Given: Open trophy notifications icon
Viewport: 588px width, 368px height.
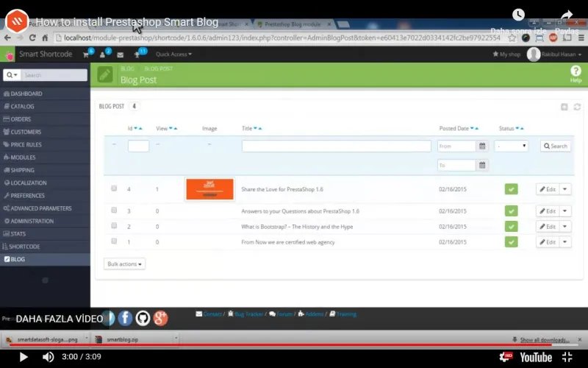Looking at the screenshot, I should pyautogui.click(x=137, y=54).
